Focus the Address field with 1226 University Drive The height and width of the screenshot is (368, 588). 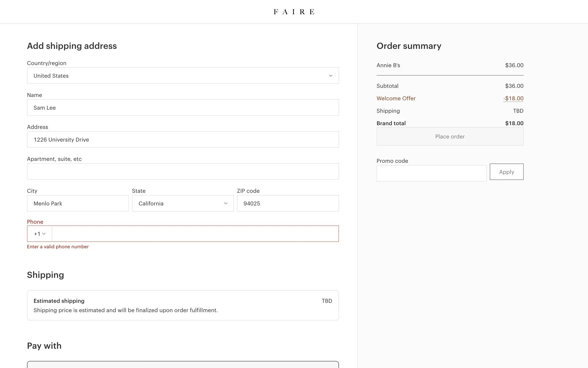point(183,140)
